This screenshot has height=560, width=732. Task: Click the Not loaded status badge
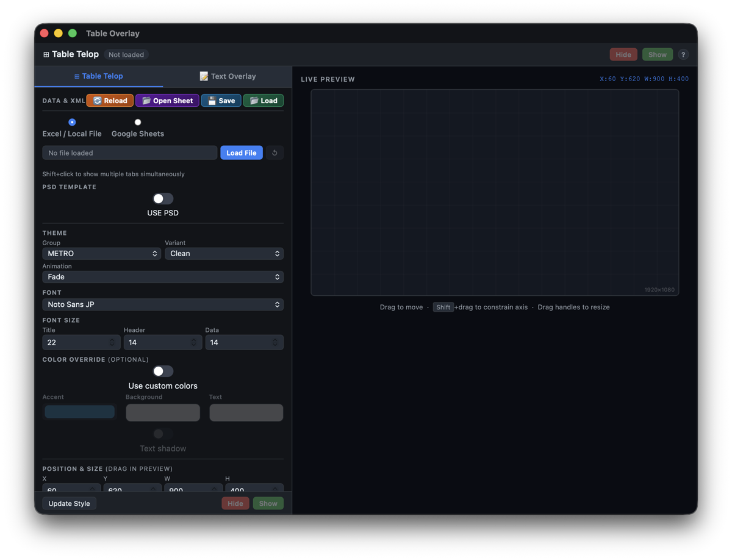126,54
